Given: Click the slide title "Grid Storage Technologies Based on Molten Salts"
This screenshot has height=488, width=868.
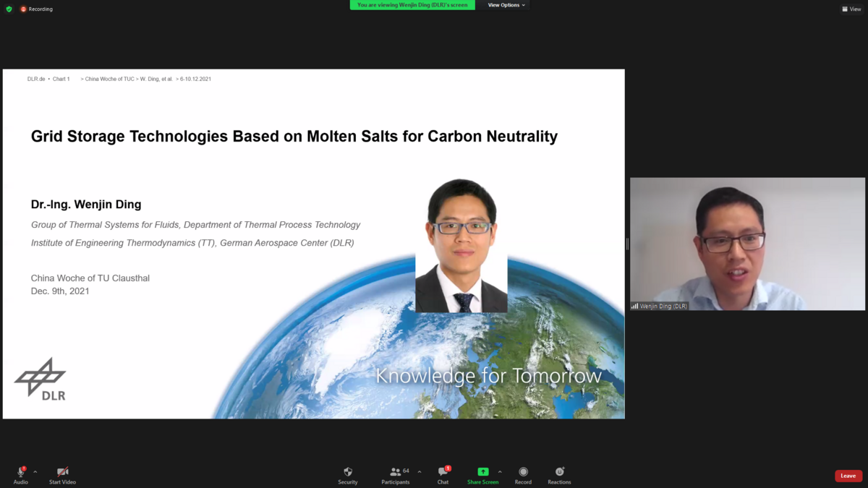Looking at the screenshot, I should [x=294, y=136].
